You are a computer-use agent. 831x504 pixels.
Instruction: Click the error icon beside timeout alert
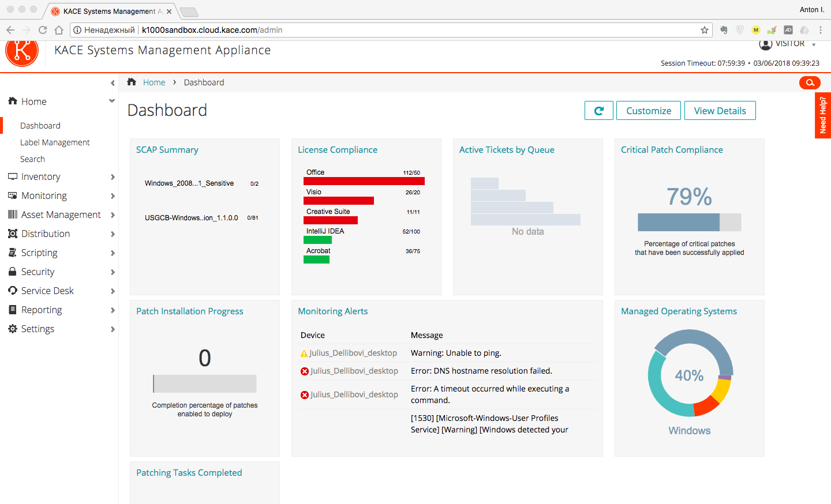pos(305,395)
